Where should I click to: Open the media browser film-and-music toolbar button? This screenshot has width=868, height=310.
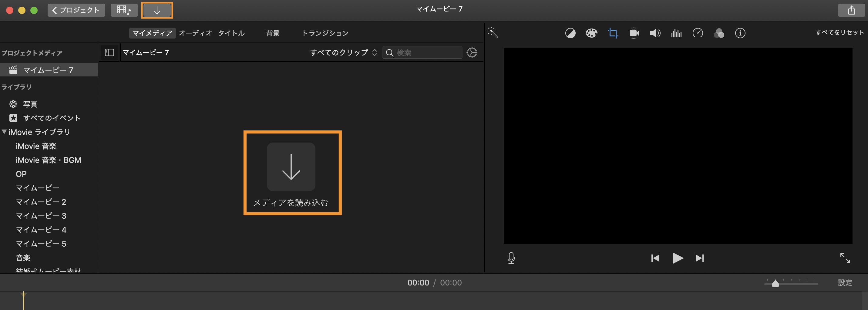coord(124,10)
